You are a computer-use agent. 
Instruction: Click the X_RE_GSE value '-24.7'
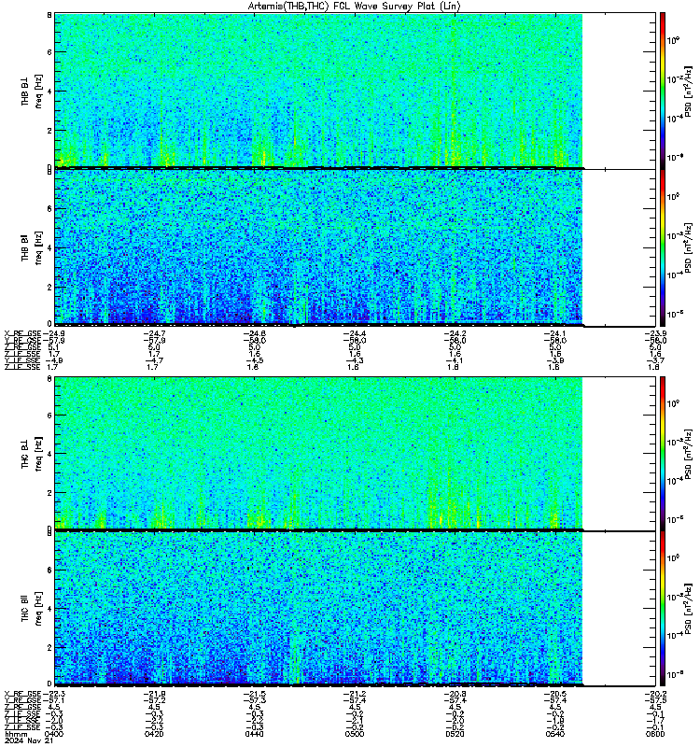click(154, 333)
